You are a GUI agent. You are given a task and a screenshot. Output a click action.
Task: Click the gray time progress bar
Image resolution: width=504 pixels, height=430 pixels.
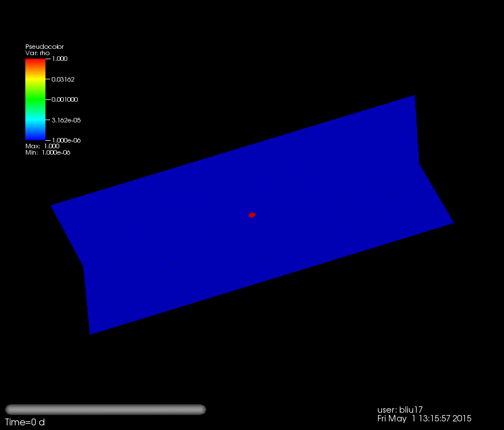point(105,409)
